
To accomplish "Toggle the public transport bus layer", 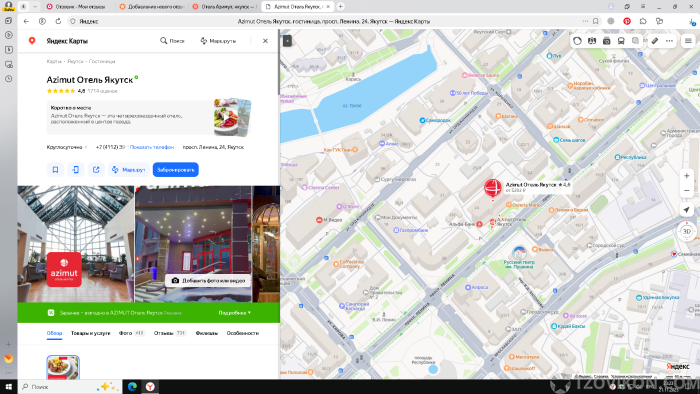I will (x=621, y=41).
